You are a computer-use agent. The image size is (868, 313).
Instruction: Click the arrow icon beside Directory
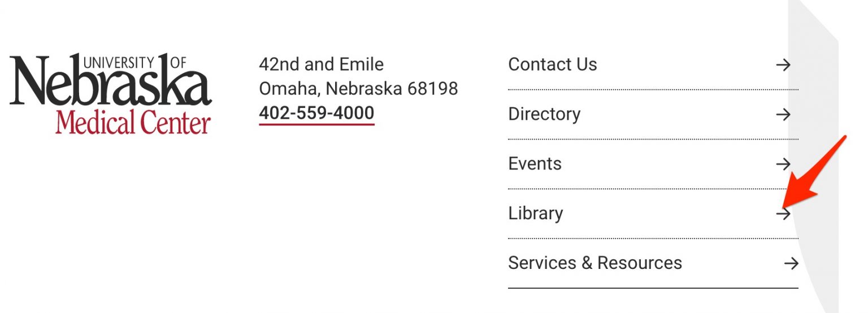(x=783, y=115)
